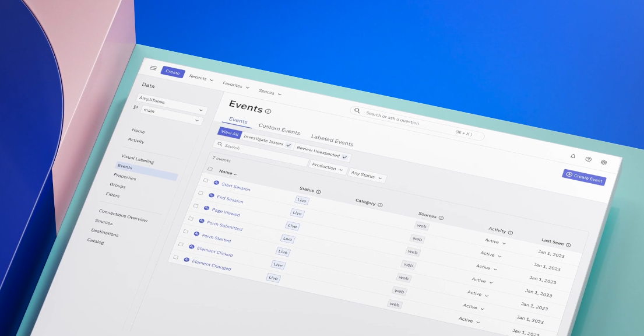
Task: Toggle the Investigate Issues filter
Action: [x=267, y=140]
